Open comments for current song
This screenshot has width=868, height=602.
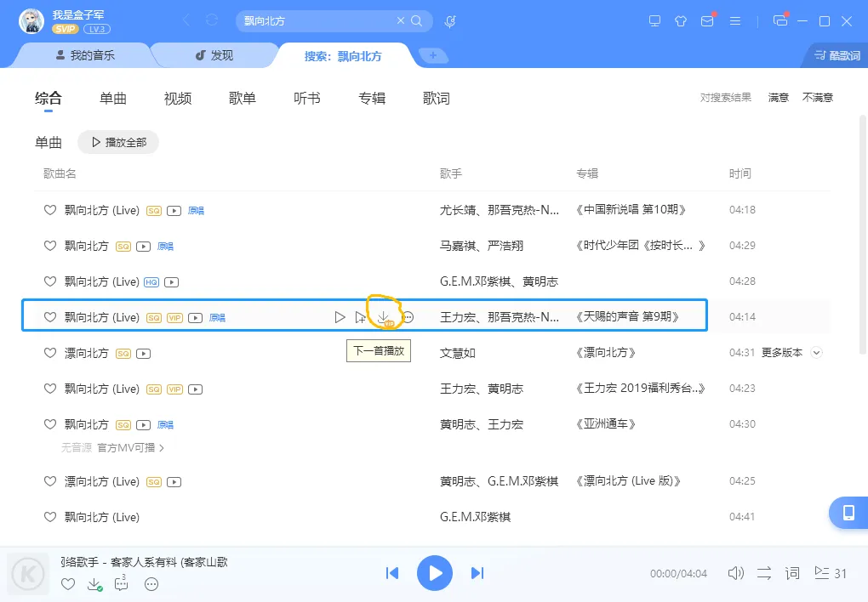click(121, 583)
